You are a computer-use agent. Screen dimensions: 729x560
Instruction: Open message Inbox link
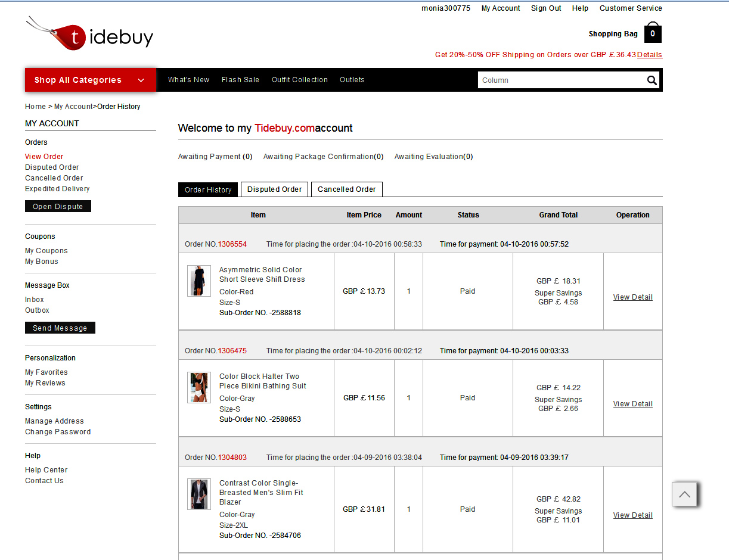click(35, 300)
